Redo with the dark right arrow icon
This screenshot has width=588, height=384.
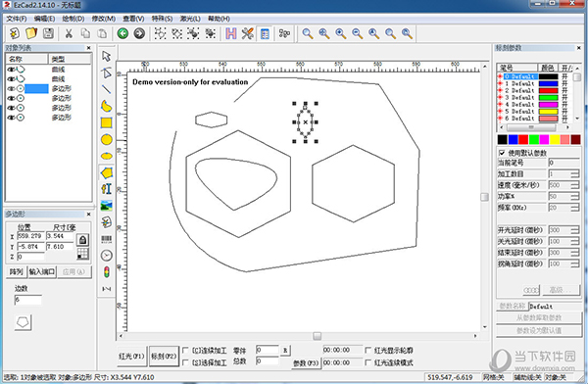click(x=139, y=33)
